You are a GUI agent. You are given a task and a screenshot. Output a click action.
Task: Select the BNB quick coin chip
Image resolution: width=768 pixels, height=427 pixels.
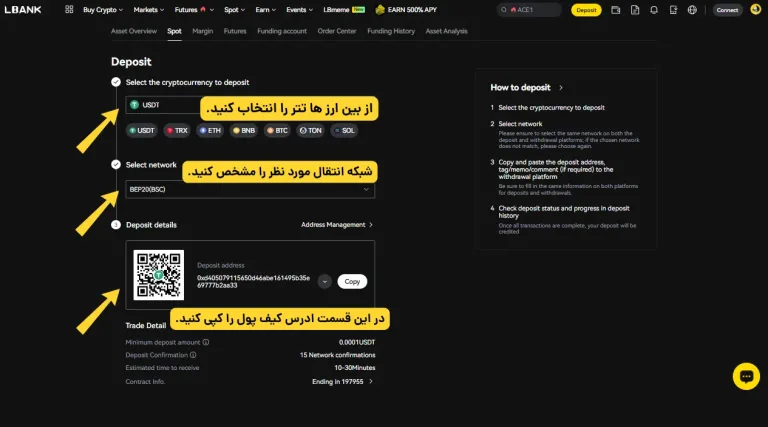(243, 130)
